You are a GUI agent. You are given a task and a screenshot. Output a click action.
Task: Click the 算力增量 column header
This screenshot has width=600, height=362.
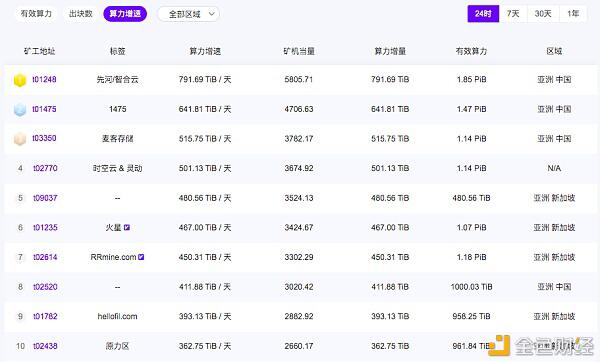[x=390, y=51]
